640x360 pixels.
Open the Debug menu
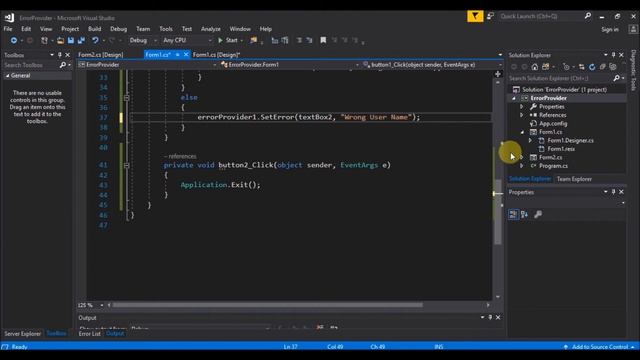point(118,29)
